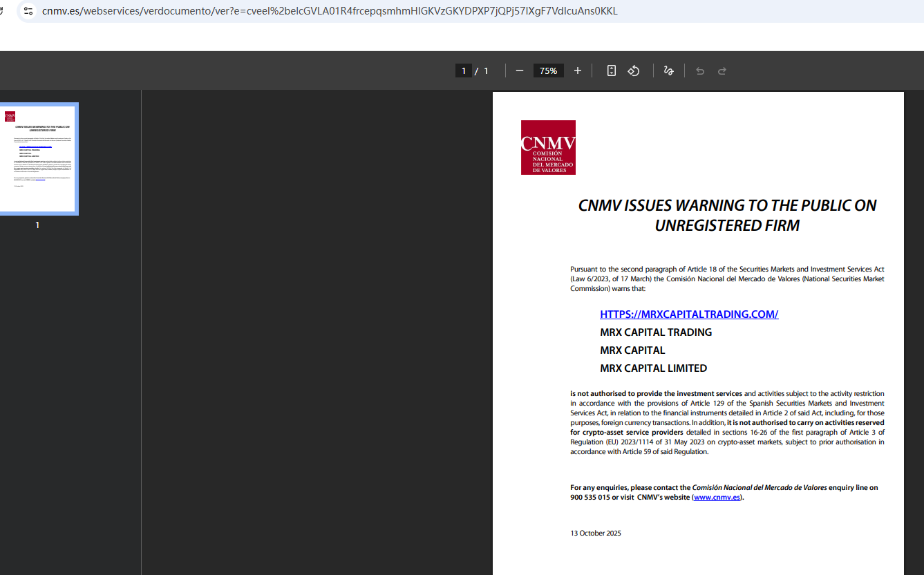Image resolution: width=924 pixels, height=575 pixels.
Task: Click the date '13 October 2025'
Action: tap(596, 534)
